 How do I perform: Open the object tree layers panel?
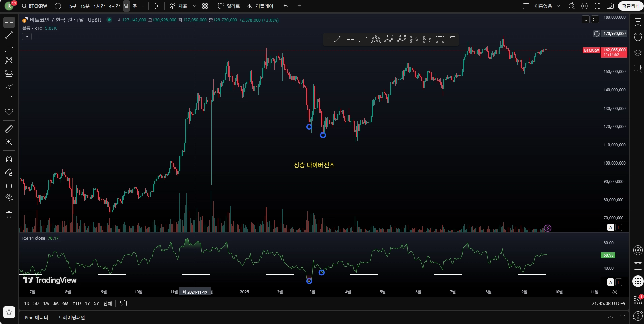click(638, 53)
